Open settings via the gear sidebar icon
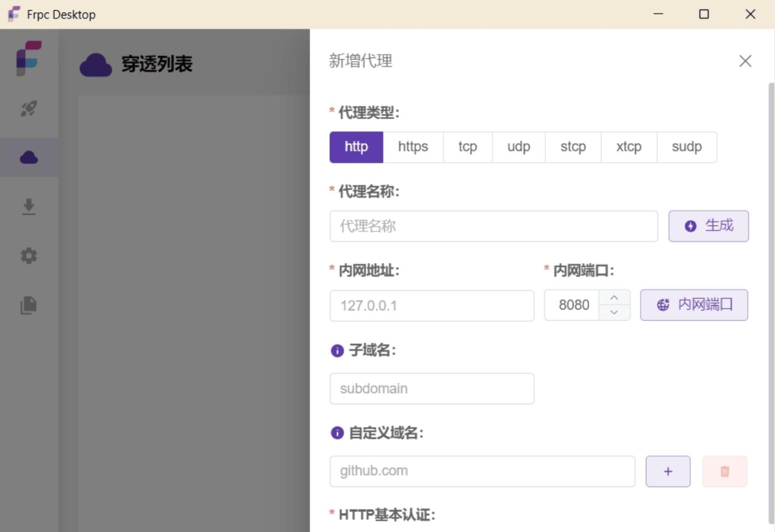The height and width of the screenshot is (532, 775). pos(29,256)
